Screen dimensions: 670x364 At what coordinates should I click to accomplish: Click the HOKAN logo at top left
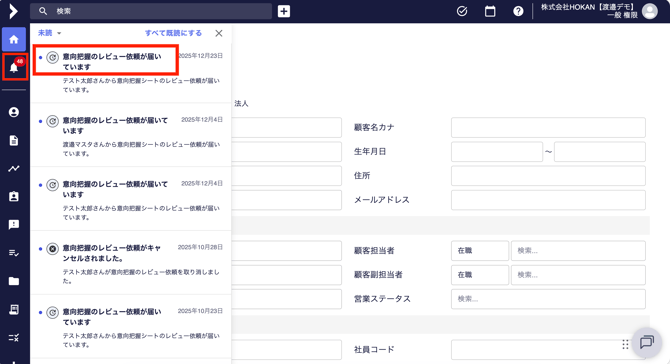[x=13, y=11]
